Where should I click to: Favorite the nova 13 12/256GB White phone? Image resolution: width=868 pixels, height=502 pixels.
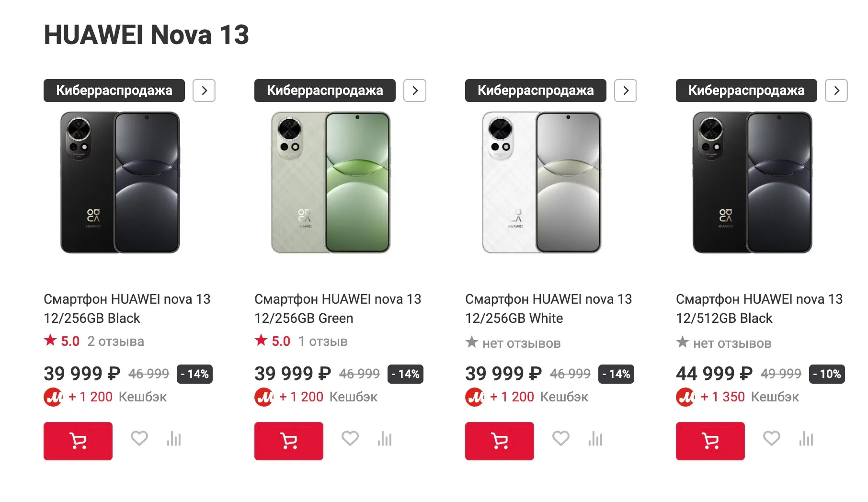click(x=561, y=438)
